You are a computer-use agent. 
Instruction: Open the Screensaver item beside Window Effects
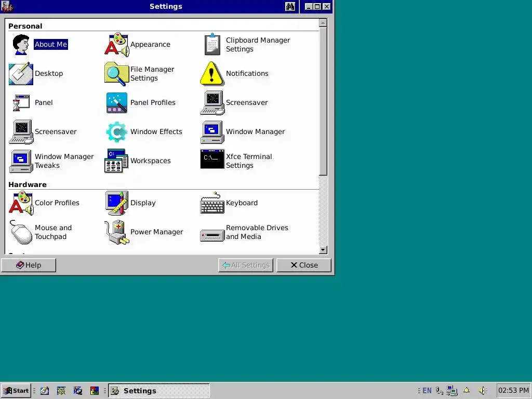pos(43,132)
